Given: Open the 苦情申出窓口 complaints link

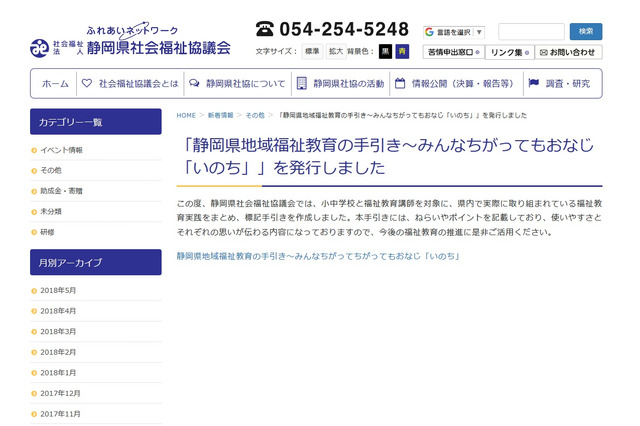Looking at the screenshot, I should [453, 52].
